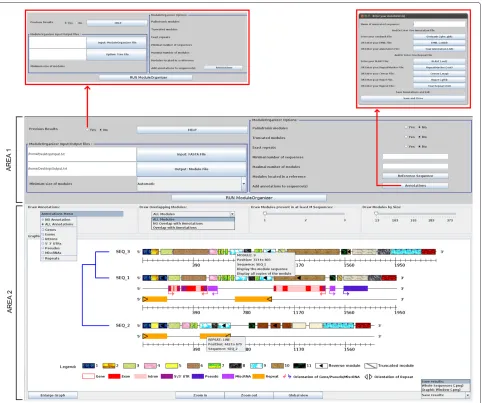This screenshot has width=483, height=403.
Task: Click the Zoom in button
Action: click(x=200, y=395)
